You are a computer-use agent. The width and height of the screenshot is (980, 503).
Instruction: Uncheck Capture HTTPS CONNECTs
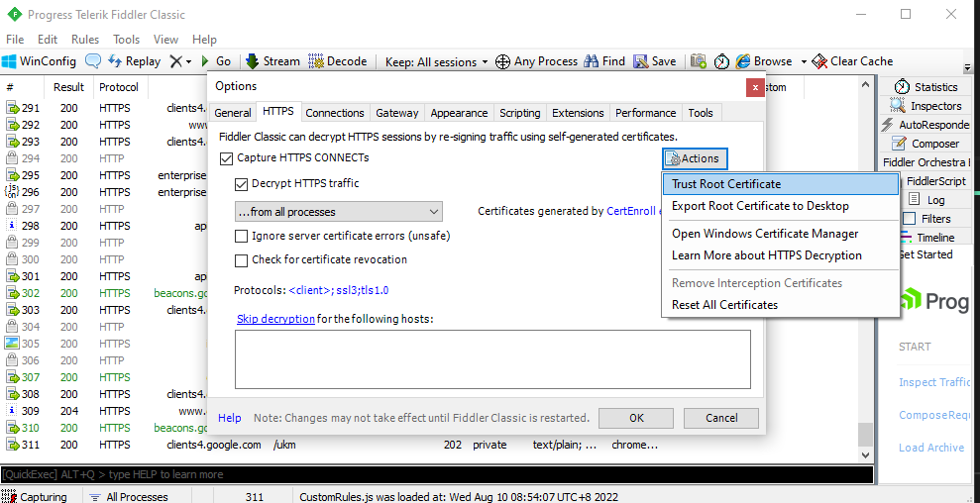click(226, 158)
